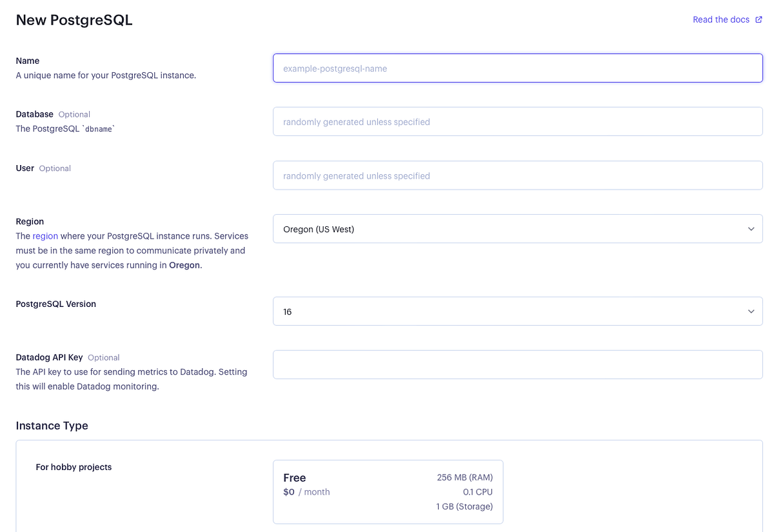Screen dimensions: 774x532
Task: Click the Optional label next to User
Action: coord(55,168)
